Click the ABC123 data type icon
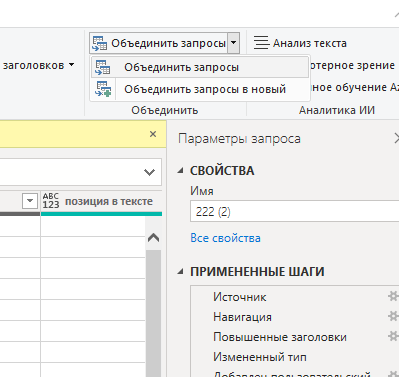This screenshot has width=399, height=377. point(51,201)
